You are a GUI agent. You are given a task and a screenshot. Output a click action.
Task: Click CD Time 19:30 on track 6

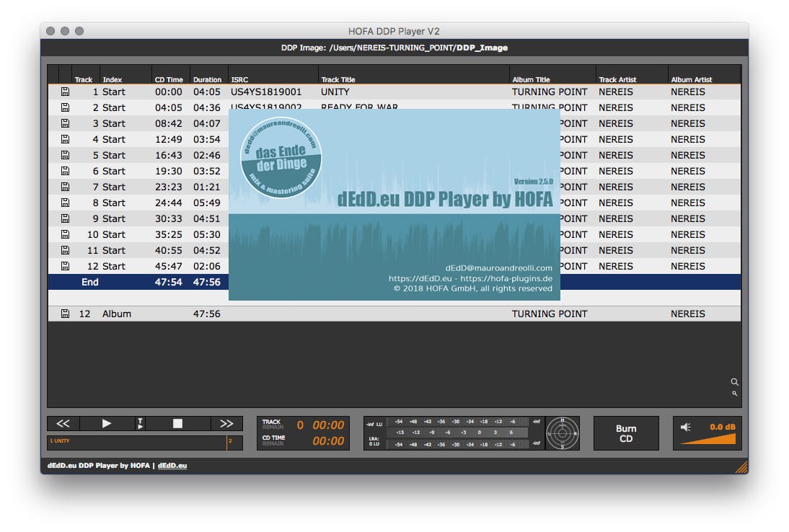click(169, 171)
